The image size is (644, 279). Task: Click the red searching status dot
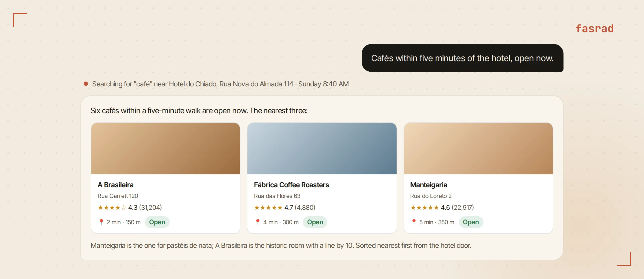(86, 84)
